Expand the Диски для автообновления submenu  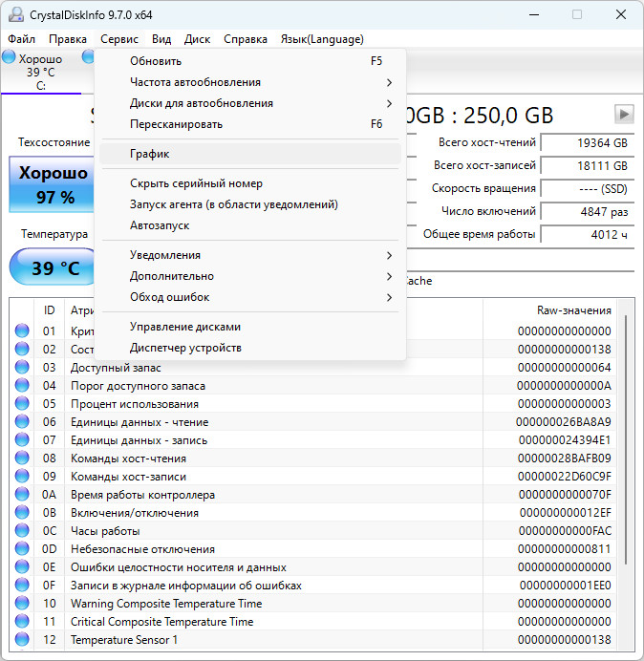pos(250,103)
